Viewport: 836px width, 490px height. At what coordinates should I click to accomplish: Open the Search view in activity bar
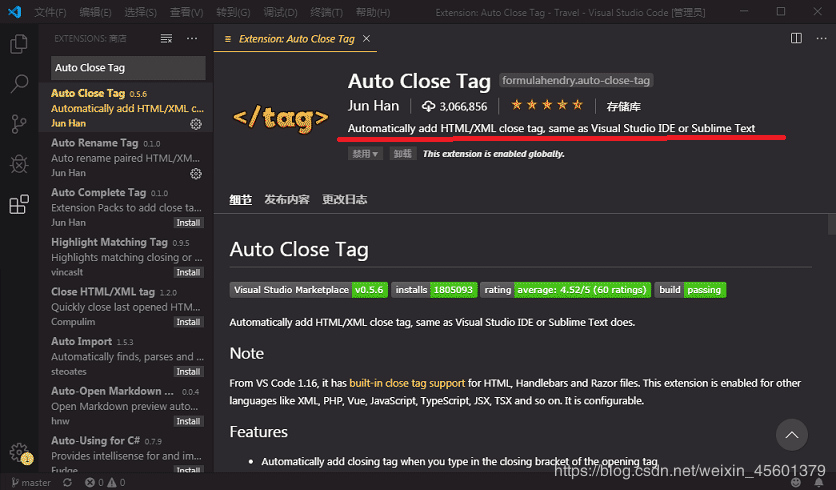click(18, 84)
